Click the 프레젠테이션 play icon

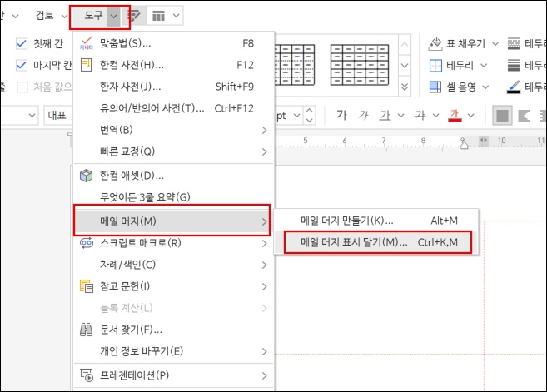86,375
